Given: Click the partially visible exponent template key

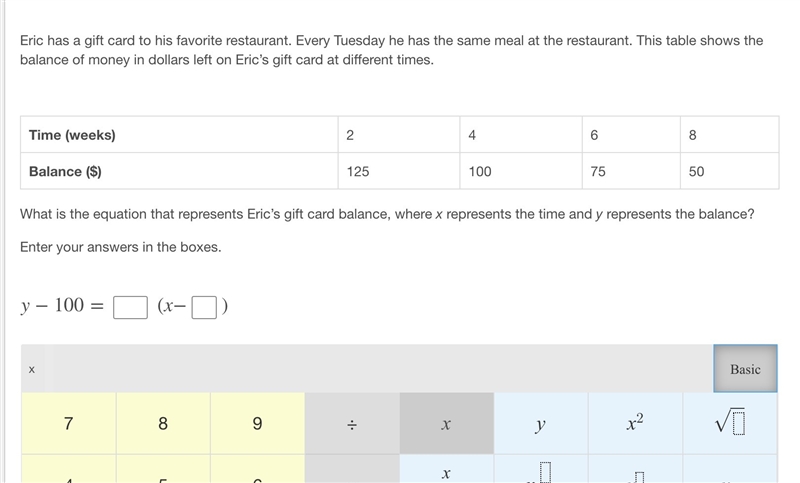Looking at the screenshot, I should click(x=541, y=469).
